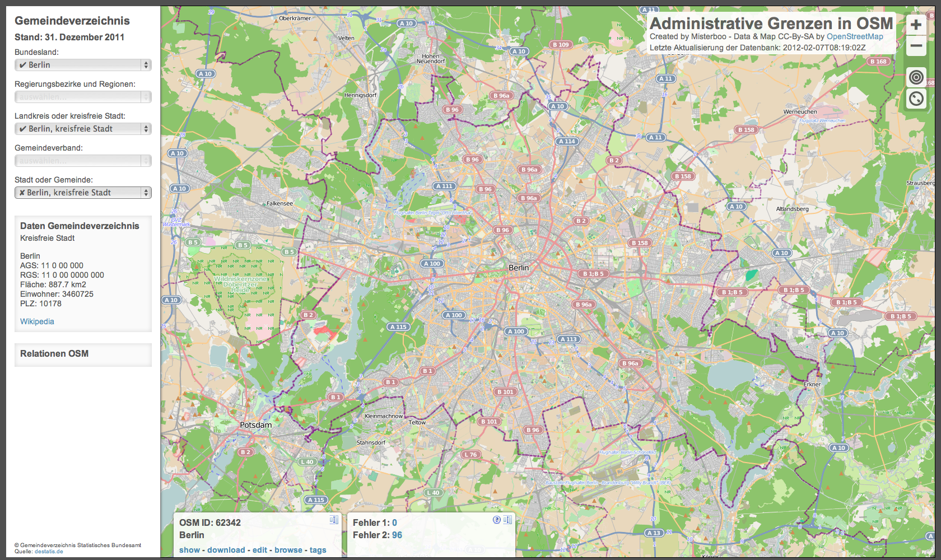Open the Wikipedia link for Berlin
The image size is (941, 560).
tap(37, 321)
